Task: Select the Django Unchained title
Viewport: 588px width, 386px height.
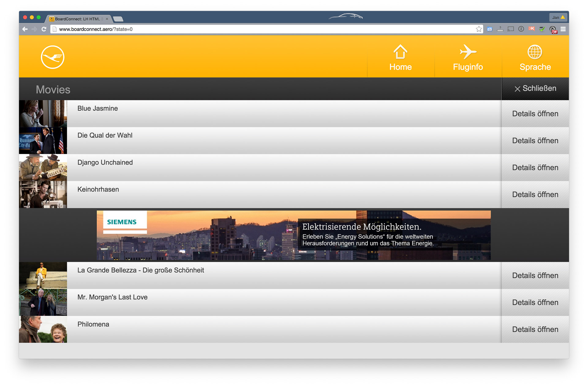Action: coord(105,162)
